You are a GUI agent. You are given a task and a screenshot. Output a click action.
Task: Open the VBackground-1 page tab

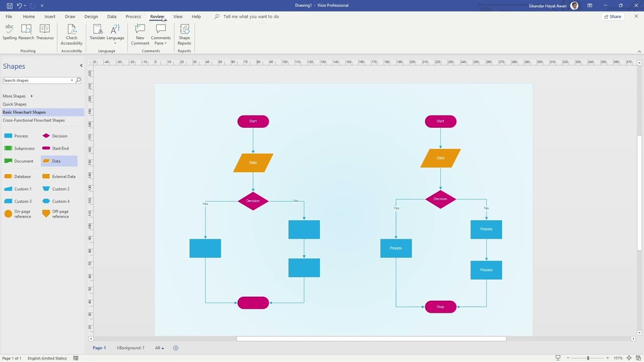click(x=130, y=348)
